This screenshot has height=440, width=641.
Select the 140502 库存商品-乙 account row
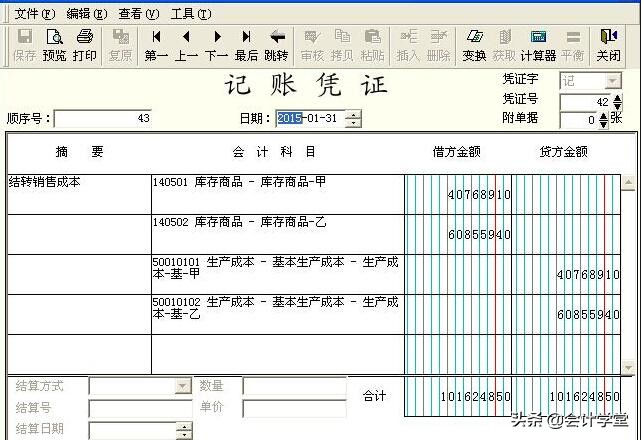(278, 234)
